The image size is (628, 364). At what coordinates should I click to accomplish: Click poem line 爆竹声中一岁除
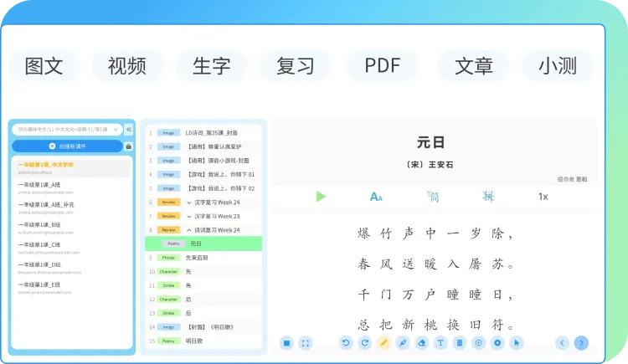click(435, 233)
